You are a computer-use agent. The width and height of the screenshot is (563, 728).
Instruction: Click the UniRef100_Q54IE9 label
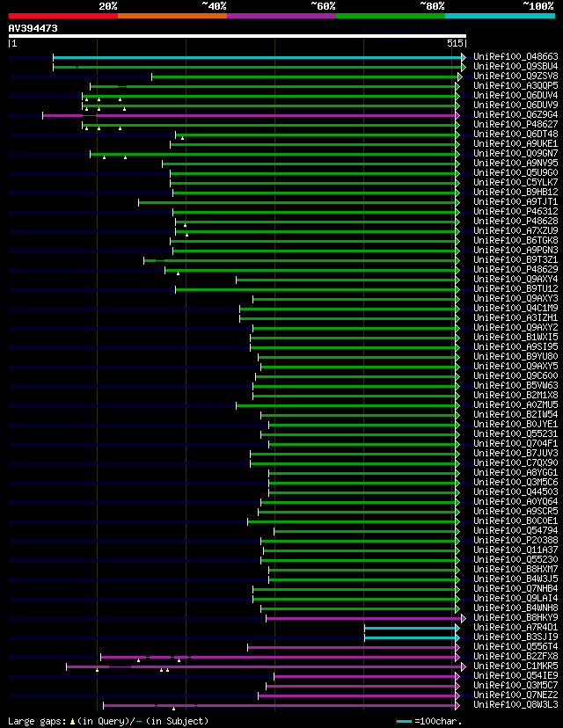515,675
